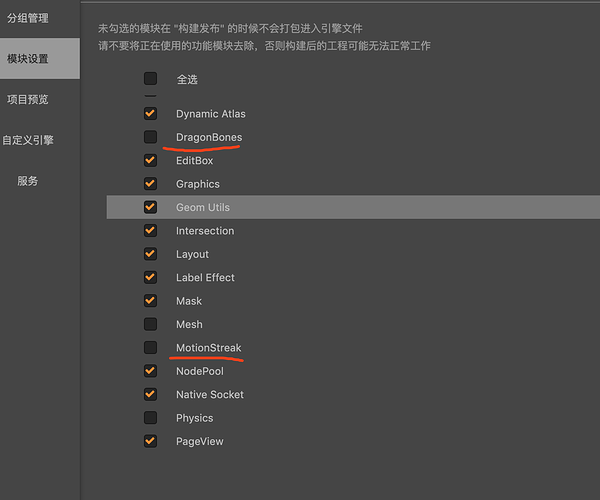Toggle the Native Socket checkbox
This screenshot has height=500, width=600.
(x=150, y=394)
